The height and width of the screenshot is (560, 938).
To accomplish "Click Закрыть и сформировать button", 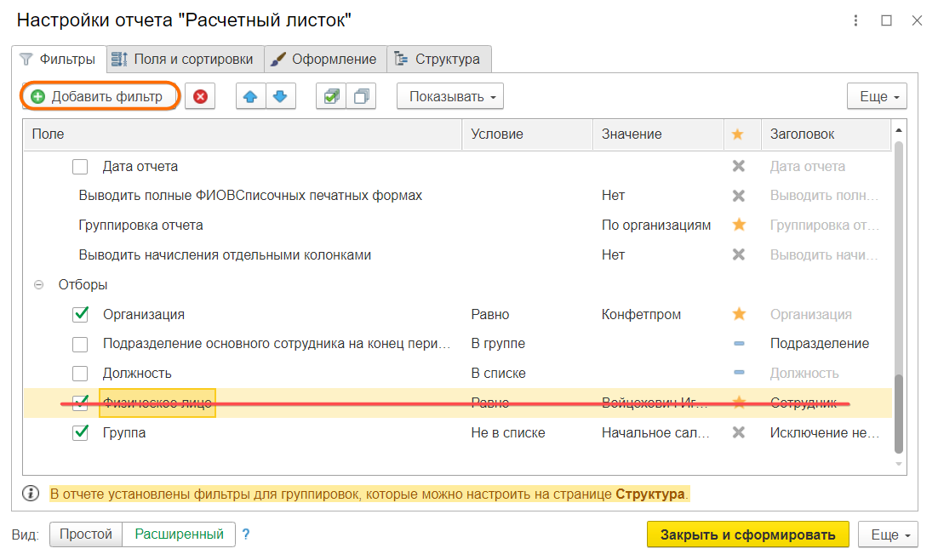I will (748, 534).
